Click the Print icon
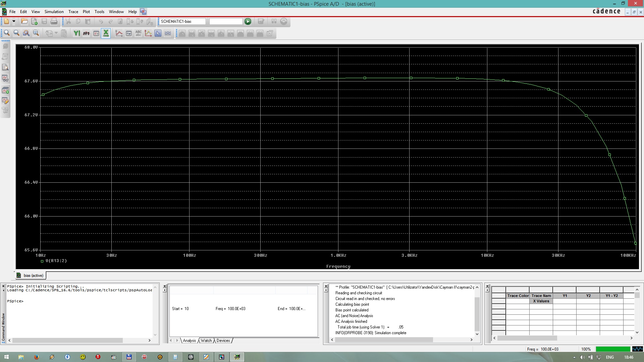The image size is (644, 362). [54, 21]
